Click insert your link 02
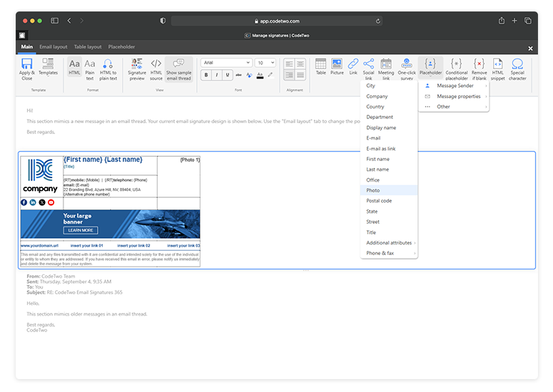The height and width of the screenshot is (392, 553). click(133, 245)
